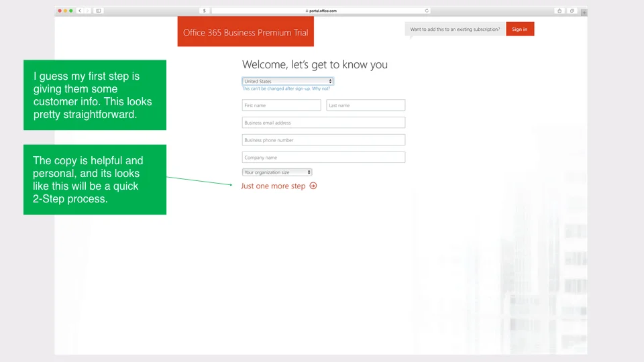The width and height of the screenshot is (644, 362).
Task: Focus the First name field
Action: [281, 105]
